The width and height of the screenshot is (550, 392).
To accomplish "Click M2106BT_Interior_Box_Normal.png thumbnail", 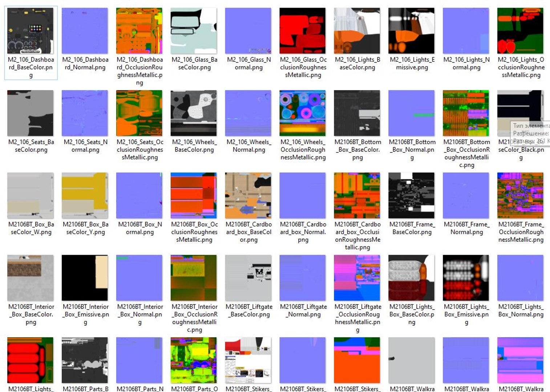I will point(139,278).
